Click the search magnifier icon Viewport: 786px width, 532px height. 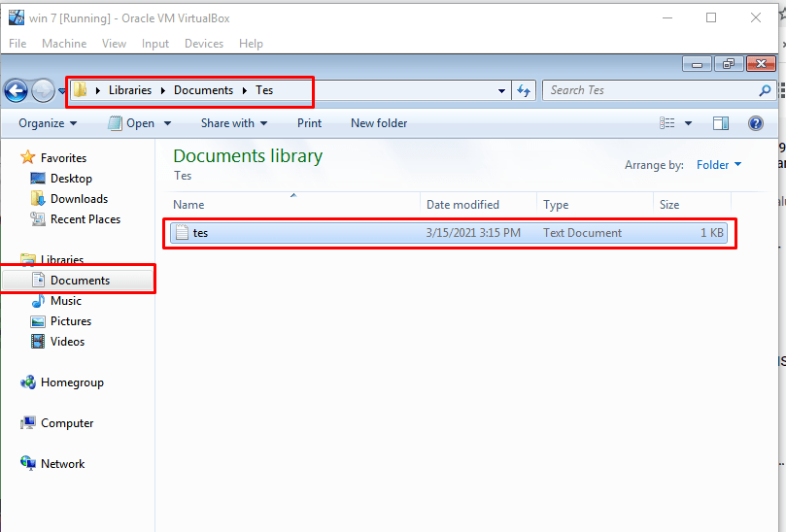click(x=765, y=90)
